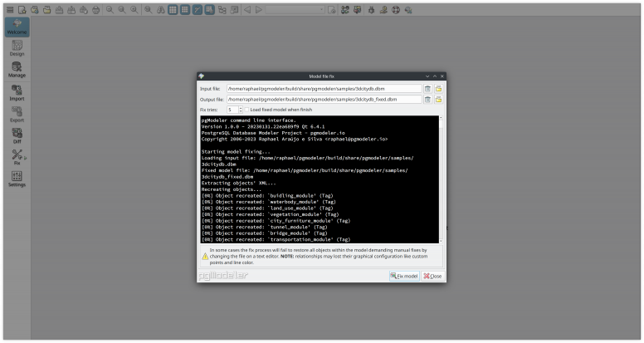Click the 'Recreating objects...' console line

point(232,189)
